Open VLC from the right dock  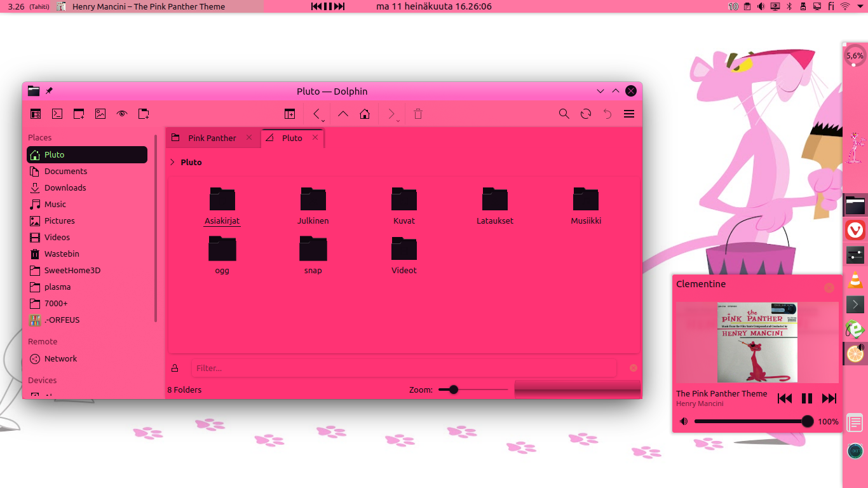(855, 280)
